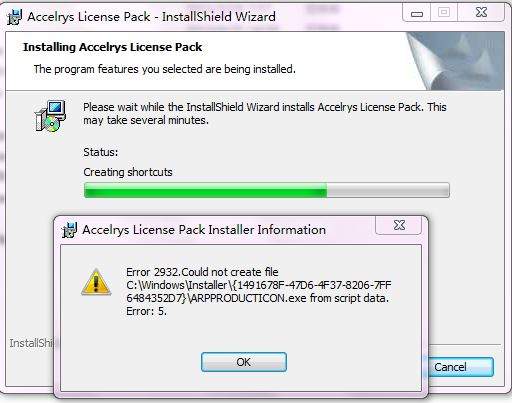Close the InstallShield Wizard window
The image size is (512, 403).
(x=481, y=13)
